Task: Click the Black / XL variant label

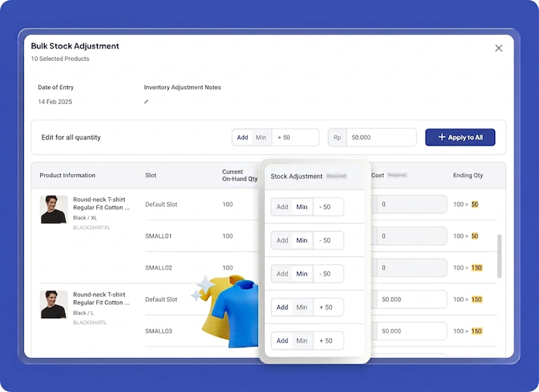Action: tap(85, 218)
